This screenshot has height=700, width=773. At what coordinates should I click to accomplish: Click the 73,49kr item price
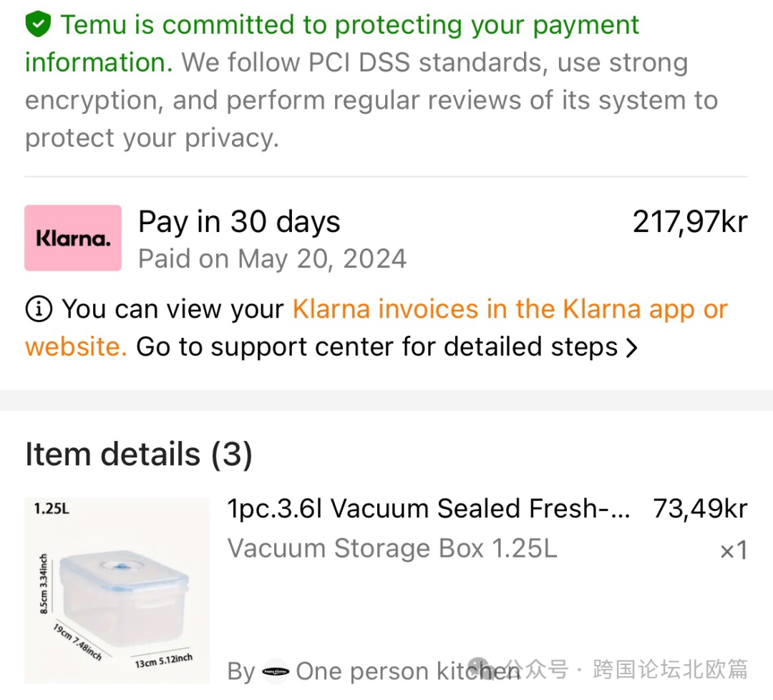click(x=701, y=508)
